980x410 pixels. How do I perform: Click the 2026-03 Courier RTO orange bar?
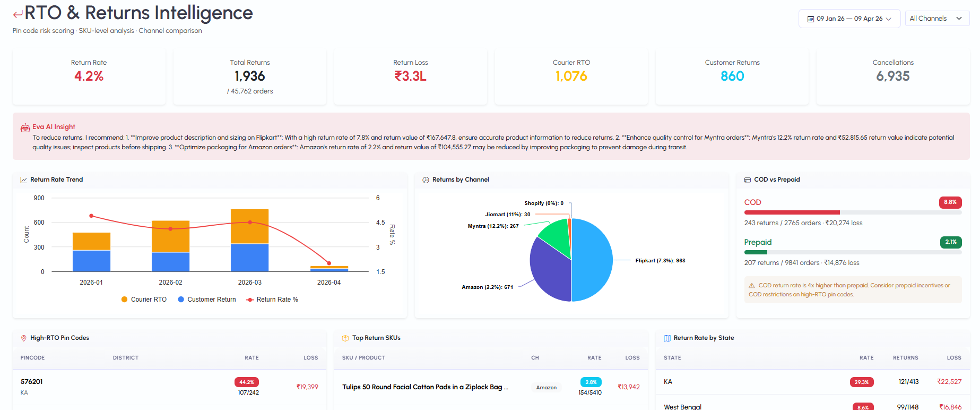[x=249, y=226]
